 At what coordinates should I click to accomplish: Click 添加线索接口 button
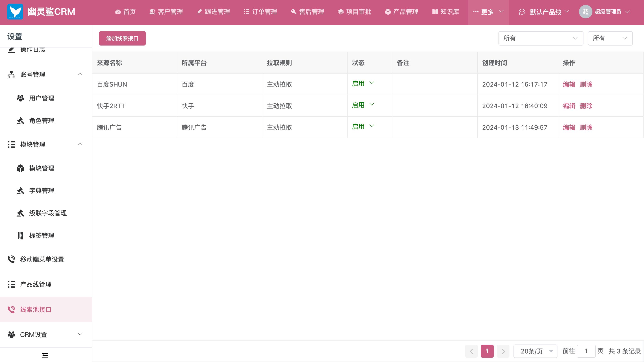tap(122, 39)
